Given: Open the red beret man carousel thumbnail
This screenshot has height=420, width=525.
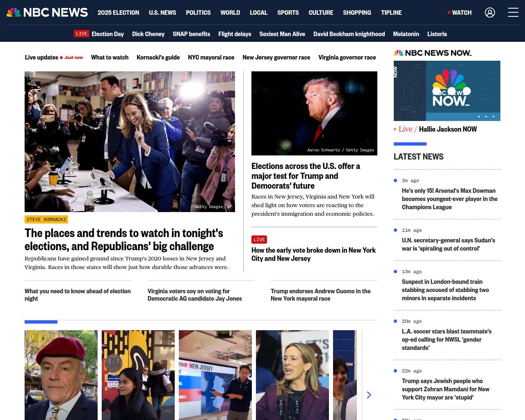Looking at the screenshot, I should pyautogui.click(x=61, y=375).
